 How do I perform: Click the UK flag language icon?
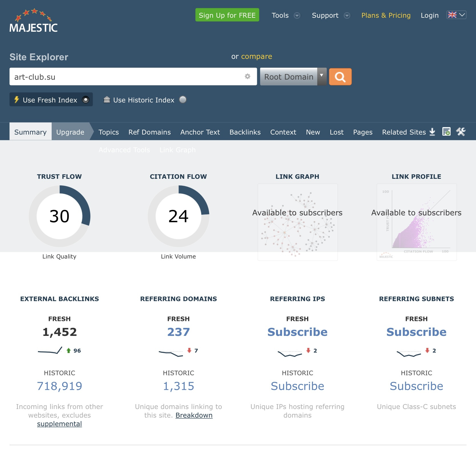[x=452, y=15]
